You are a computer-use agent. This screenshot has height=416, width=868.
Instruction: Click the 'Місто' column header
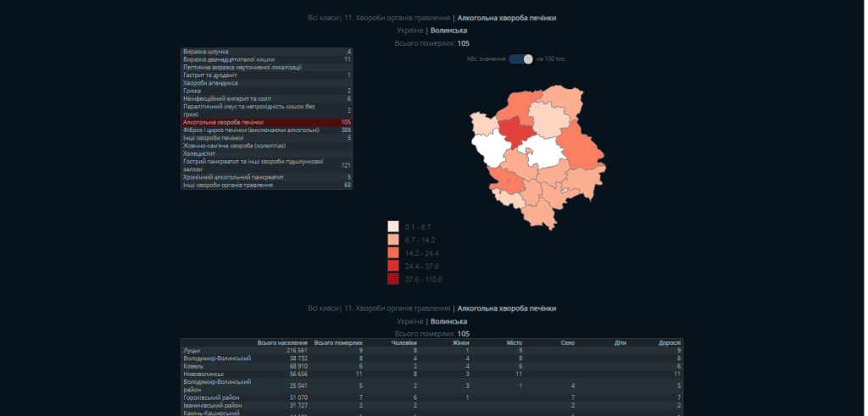(x=514, y=342)
